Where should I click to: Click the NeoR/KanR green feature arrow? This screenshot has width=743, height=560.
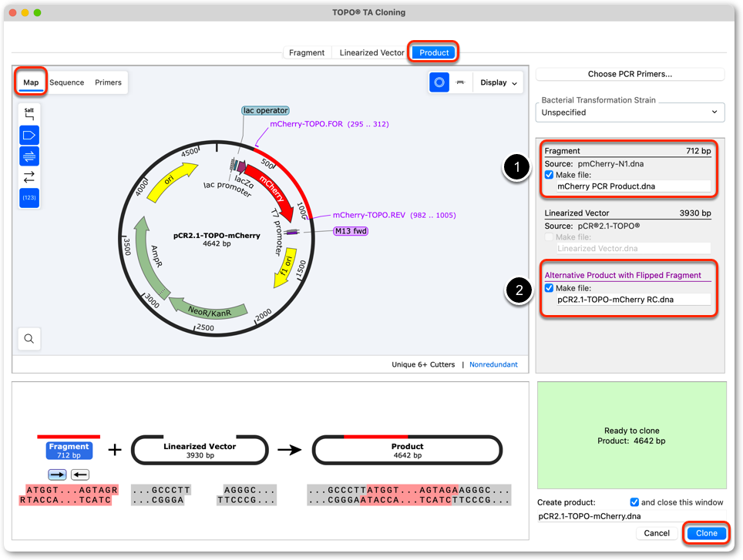(209, 310)
